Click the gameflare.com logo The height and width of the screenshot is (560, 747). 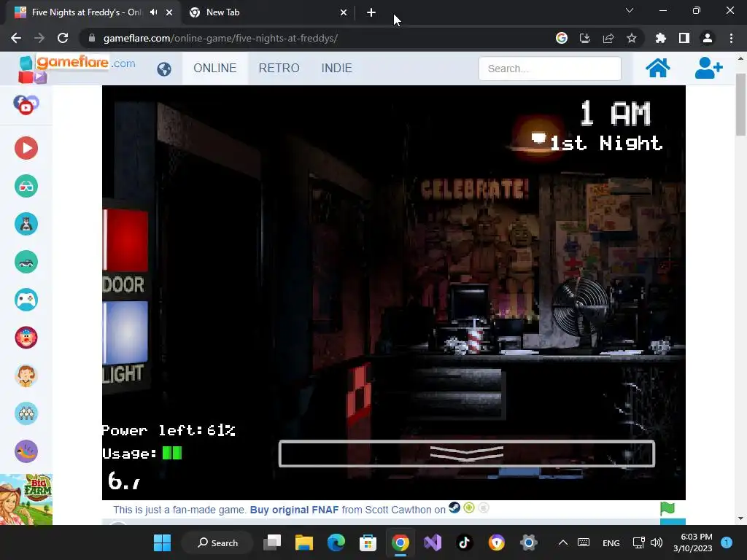77,68
